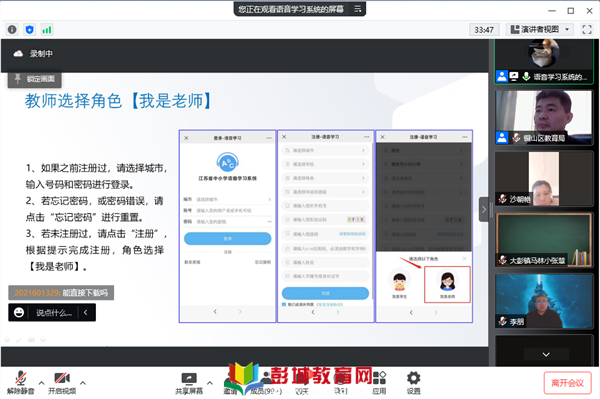Click the red 离开会议 button
Viewport: 600px width, 399px height.
click(x=567, y=383)
